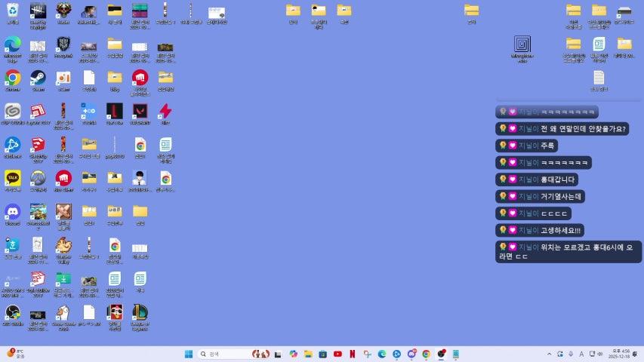Screen dimensions: 644x362
Task: Launch KakaoTalk from the desktop
Action: (x=12, y=178)
